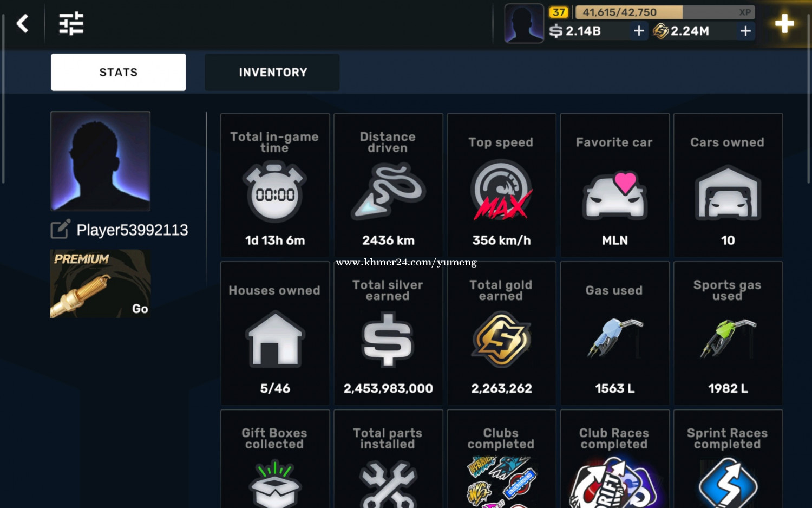Add gold with the plus next to 2.24M
This screenshot has height=508, width=812.
[745, 31]
